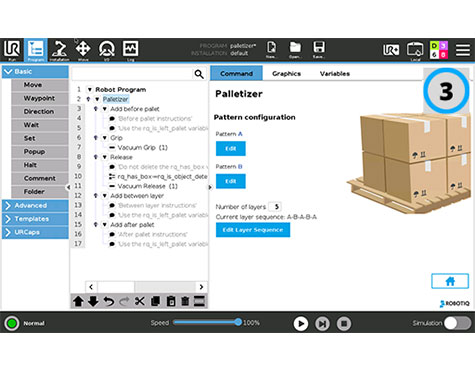Insert a Folder command
This screenshot has width=475, height=371.
[40, 192]
